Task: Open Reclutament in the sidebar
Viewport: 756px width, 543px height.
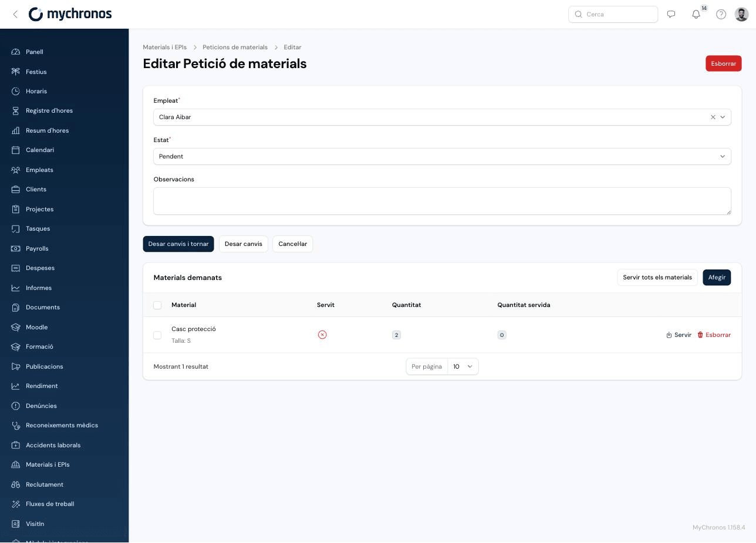Action: tap(45, 484)
